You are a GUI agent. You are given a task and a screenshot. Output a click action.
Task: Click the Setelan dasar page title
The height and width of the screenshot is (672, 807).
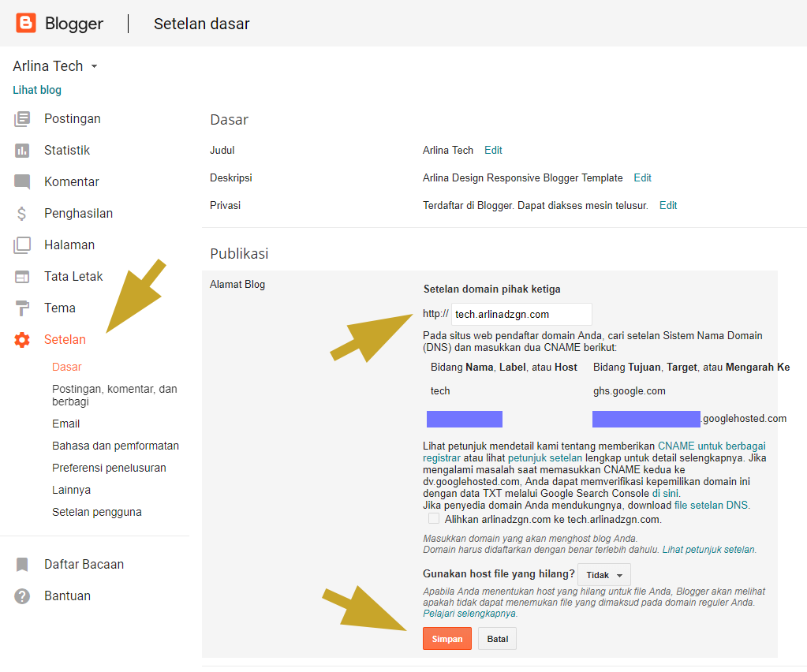click(x=202, y=24)
